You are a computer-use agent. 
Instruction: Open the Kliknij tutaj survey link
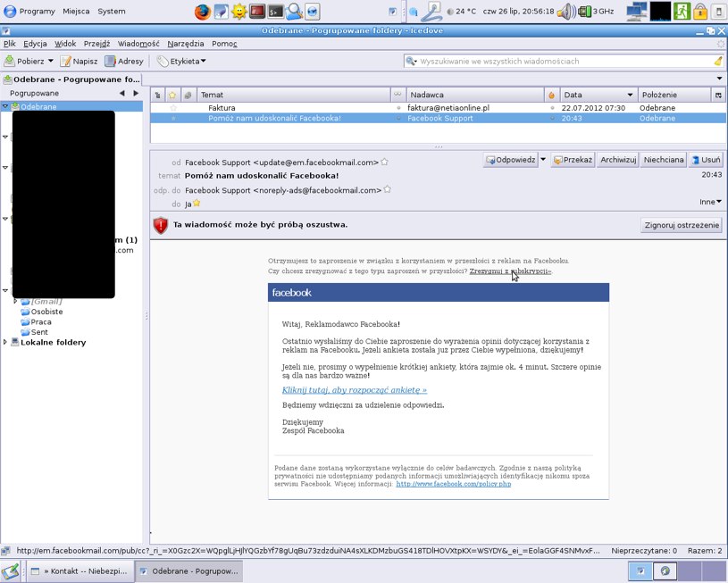pos(355,390)
